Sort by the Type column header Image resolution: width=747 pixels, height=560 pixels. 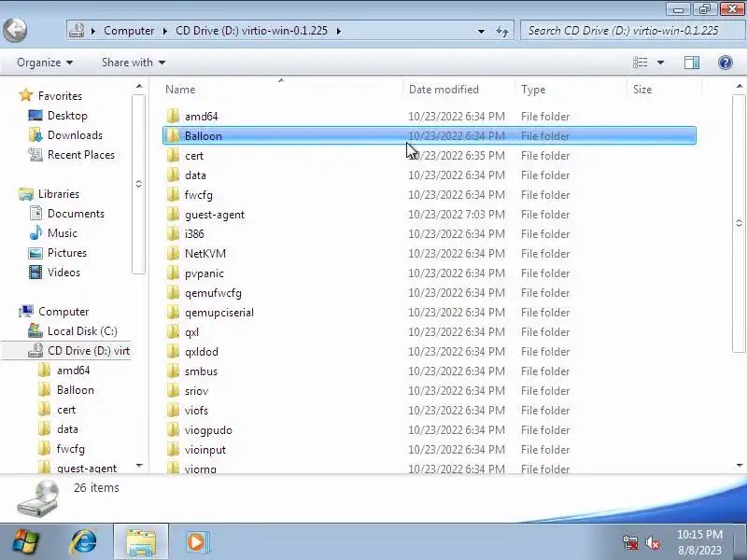(533, 90)
